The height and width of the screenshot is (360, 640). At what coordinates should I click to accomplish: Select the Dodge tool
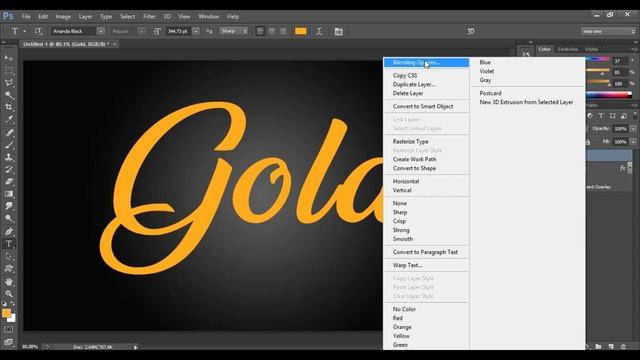(x=9, y=218)
